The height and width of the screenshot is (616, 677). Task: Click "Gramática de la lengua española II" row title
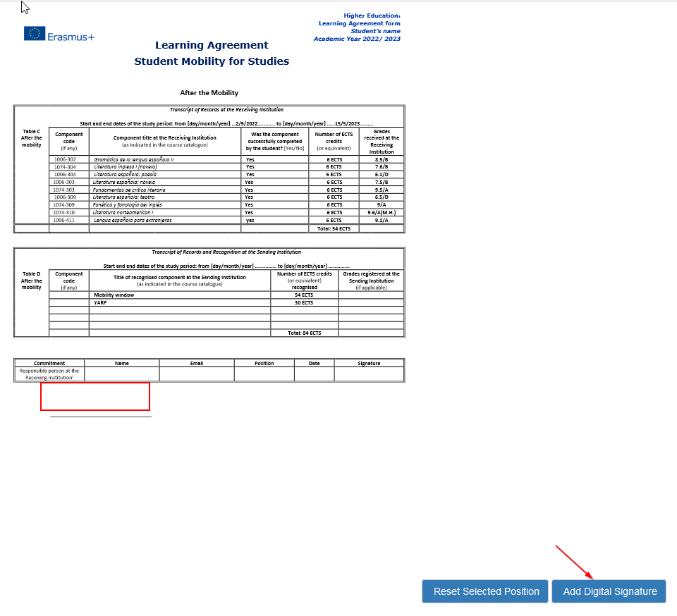coord(134,159)
